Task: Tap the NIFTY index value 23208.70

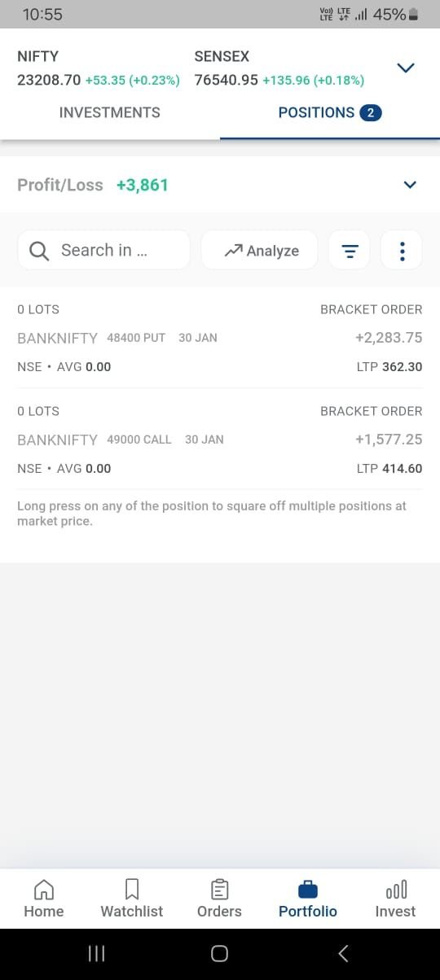Action: [49, 81]
